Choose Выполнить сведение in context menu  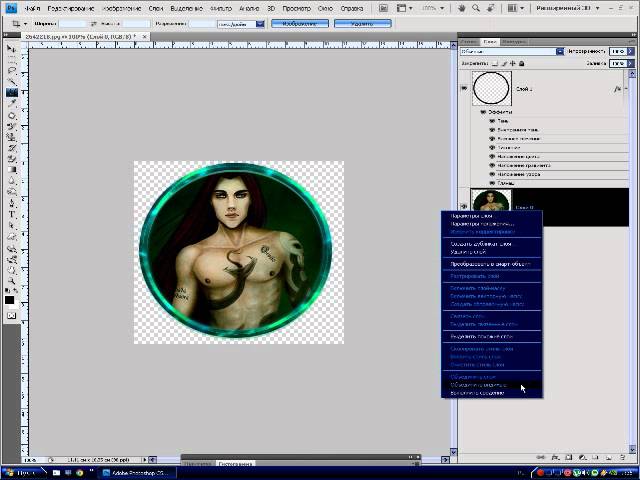click(492, 393)
